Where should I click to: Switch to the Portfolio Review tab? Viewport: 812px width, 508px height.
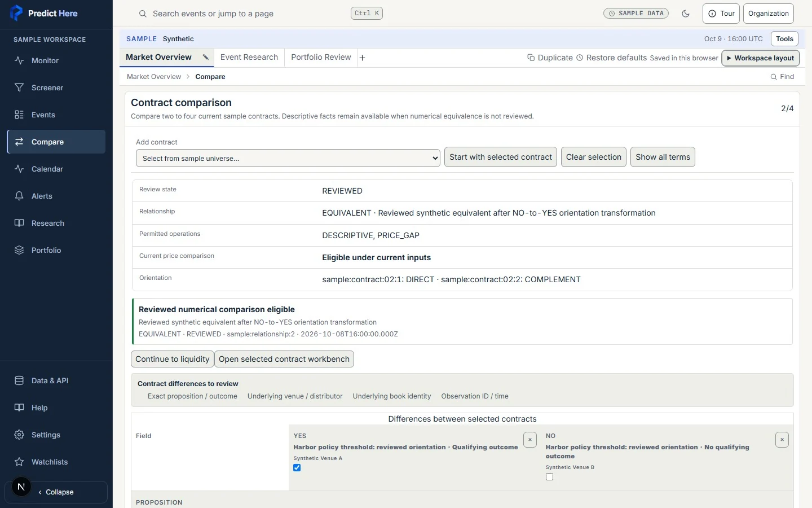(321, 57)
